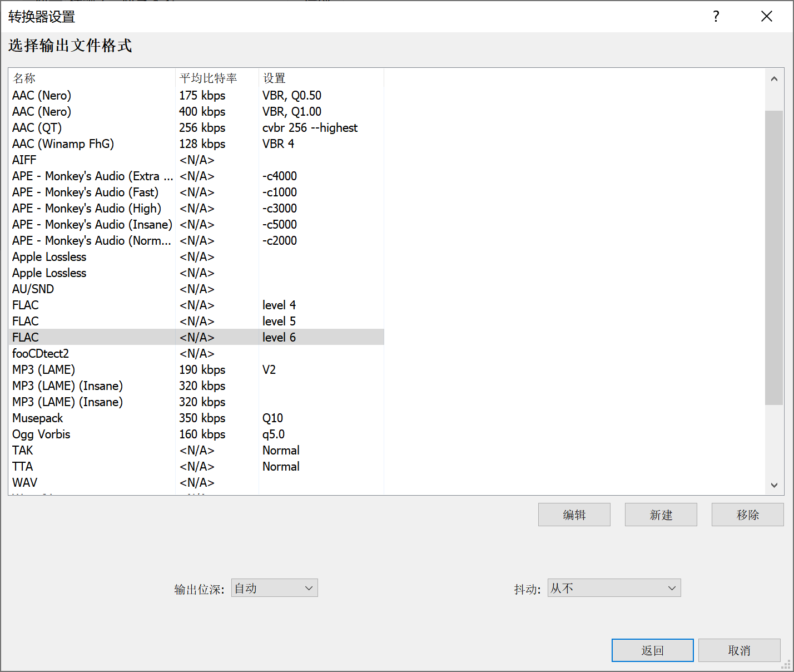Sort by the 名称 column header
Viewport: 794px width, 672px height.
(x=92, y=78)
